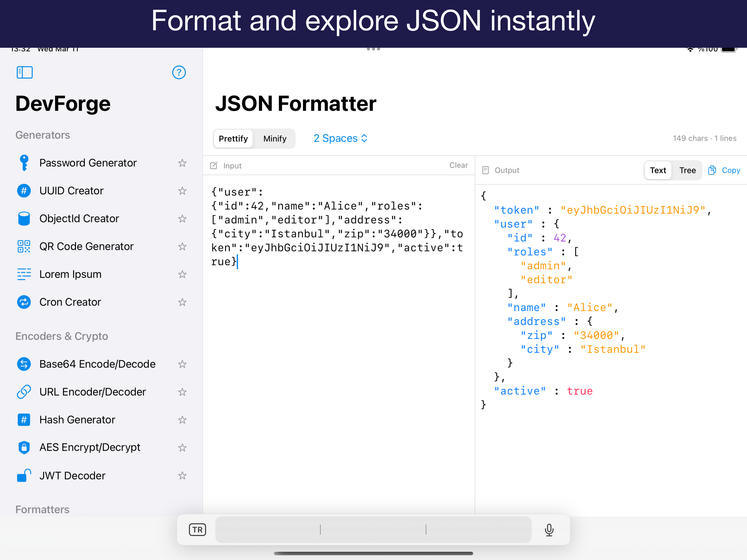Screen dimensions: 747x560
Task: Open QR Code Generator tool
Action: (101, 246)
